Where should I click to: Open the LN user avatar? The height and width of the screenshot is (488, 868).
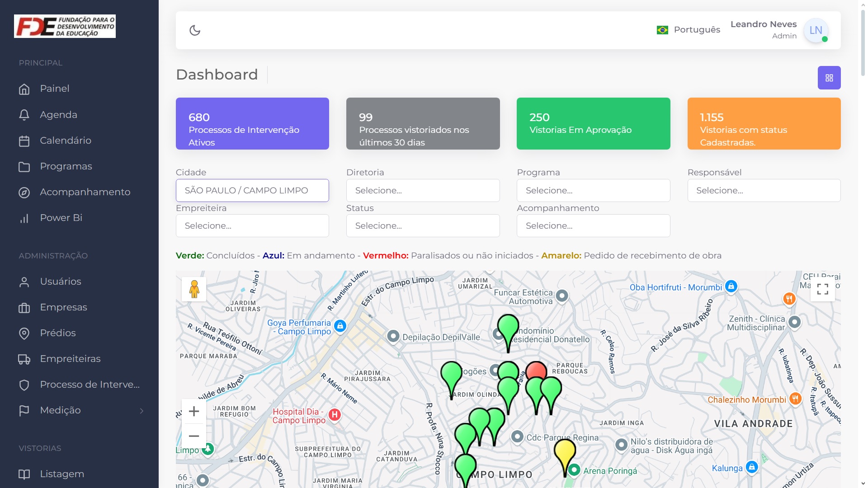815,30
